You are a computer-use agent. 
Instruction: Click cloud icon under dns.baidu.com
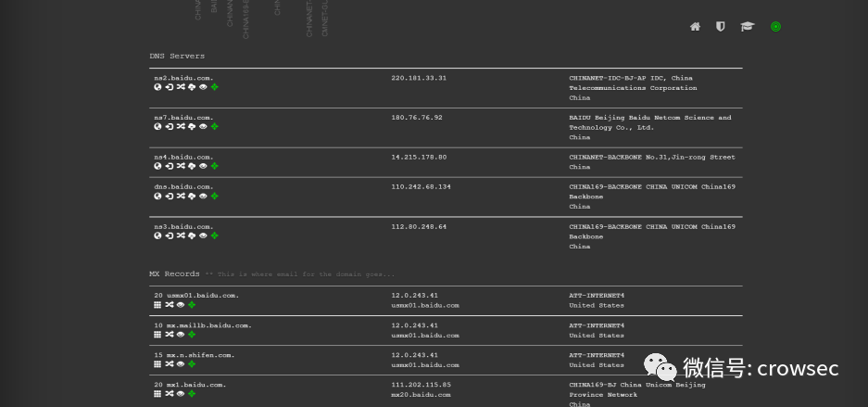click(x=192, y=196)
